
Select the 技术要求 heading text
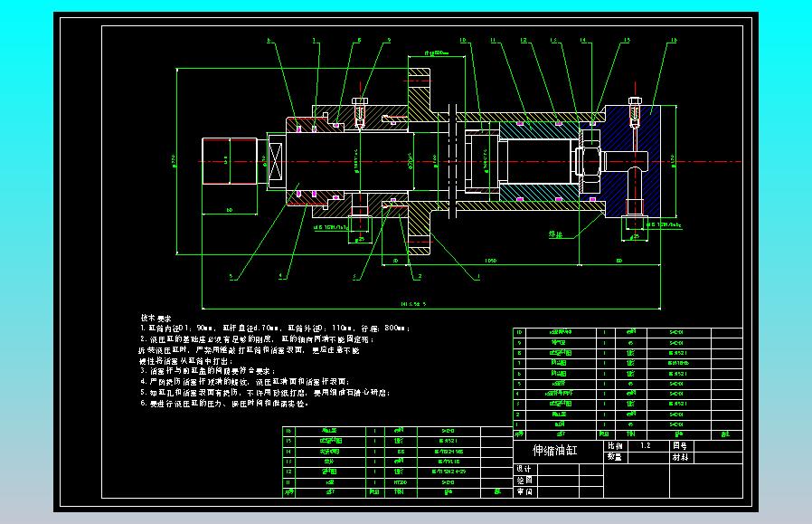pos(156,318)
